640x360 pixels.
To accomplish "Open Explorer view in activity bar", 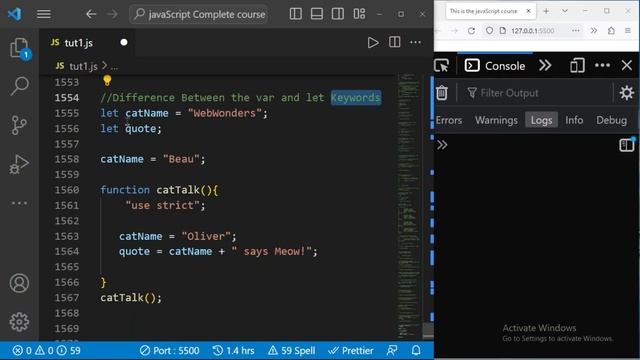I will (19, 48).
